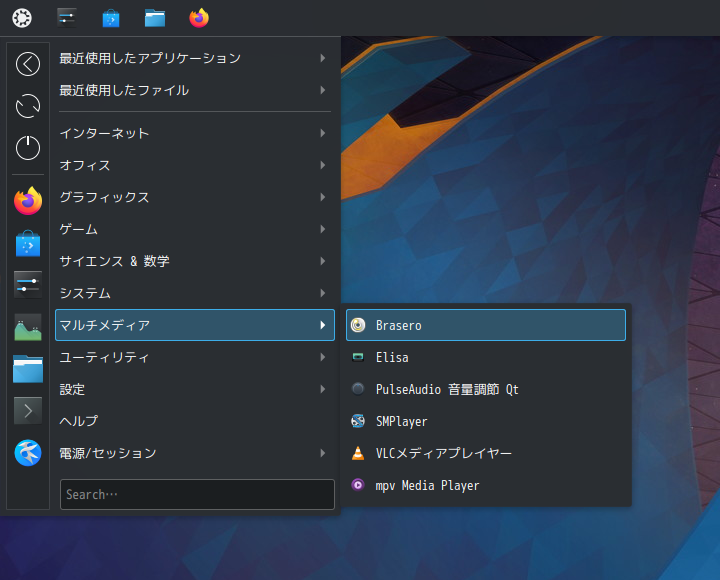This screenshot has height=580, width=720.
Task: Launch VLCメディアプレイヤー
Action: coord(486,453)
